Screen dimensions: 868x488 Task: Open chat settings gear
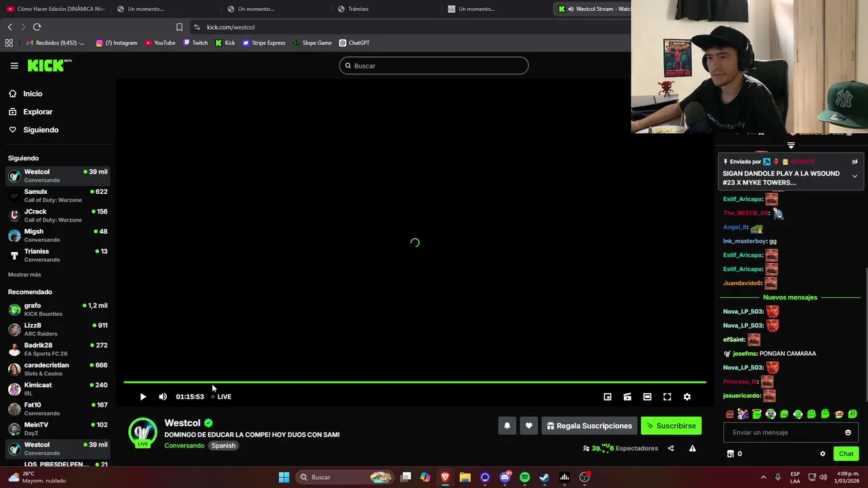point(823,454)
